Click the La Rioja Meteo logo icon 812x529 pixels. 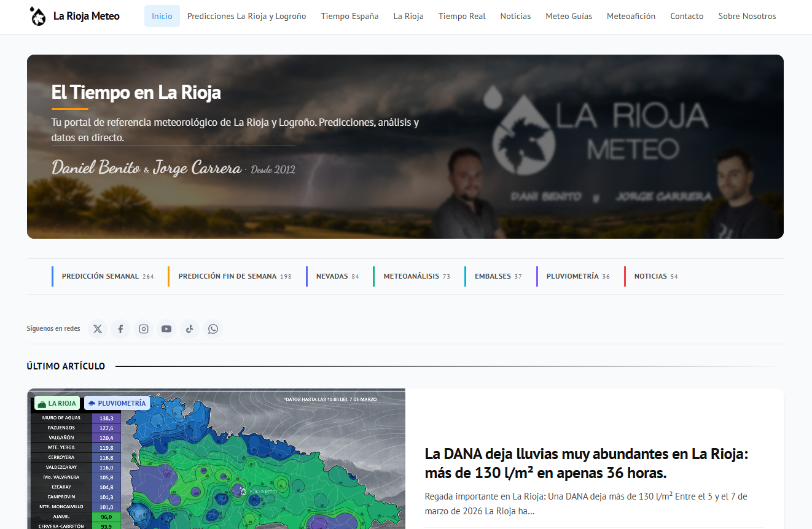[x=37, y=16]
